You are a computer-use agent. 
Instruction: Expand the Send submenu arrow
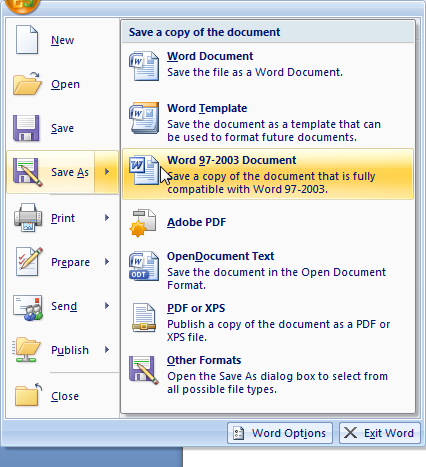(x=107, y=306)
